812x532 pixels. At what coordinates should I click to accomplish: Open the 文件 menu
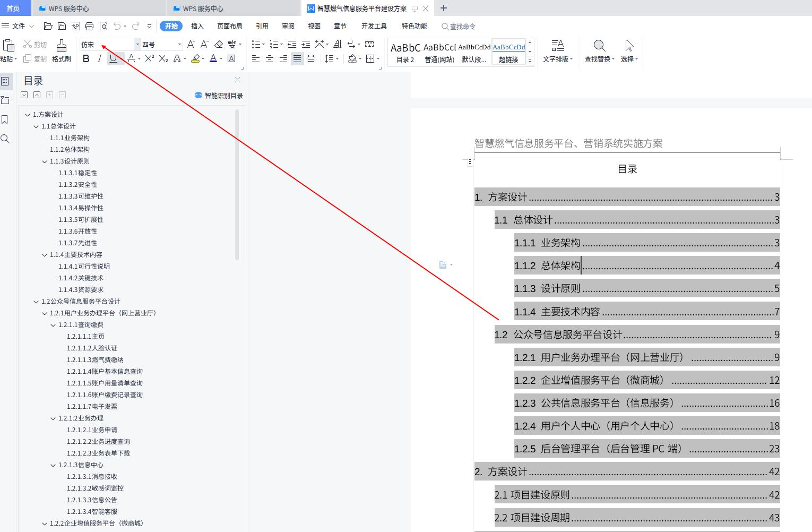click(x=18, y=26)
